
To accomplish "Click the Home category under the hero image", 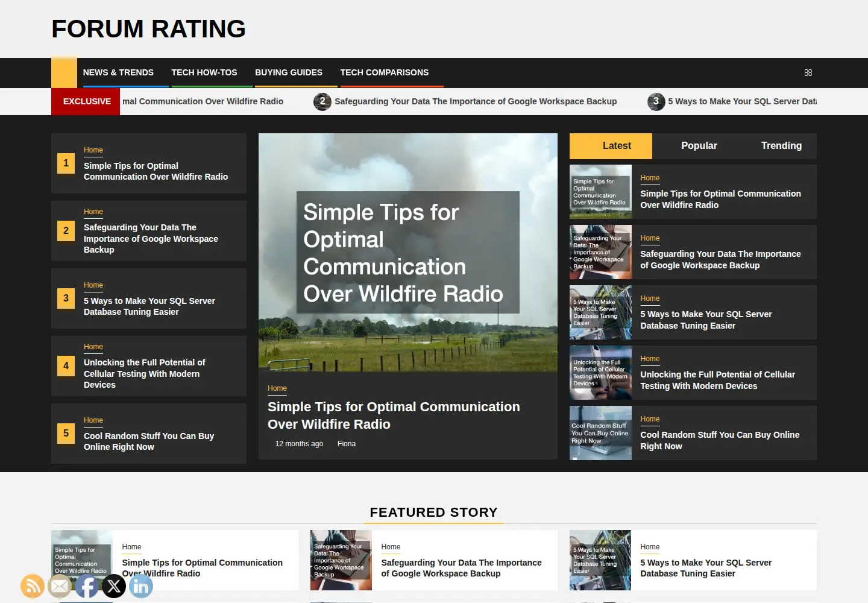I will [277, 388].
